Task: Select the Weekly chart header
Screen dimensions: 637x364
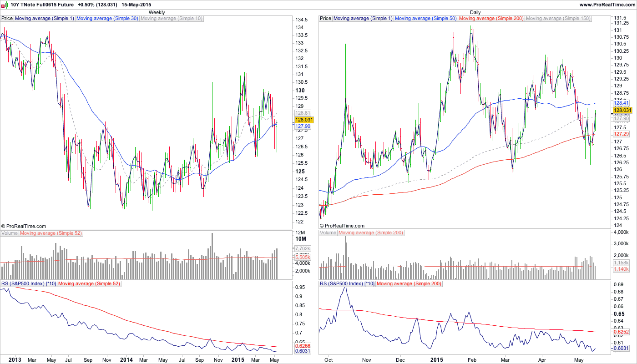Action: [x=157, y=12]
